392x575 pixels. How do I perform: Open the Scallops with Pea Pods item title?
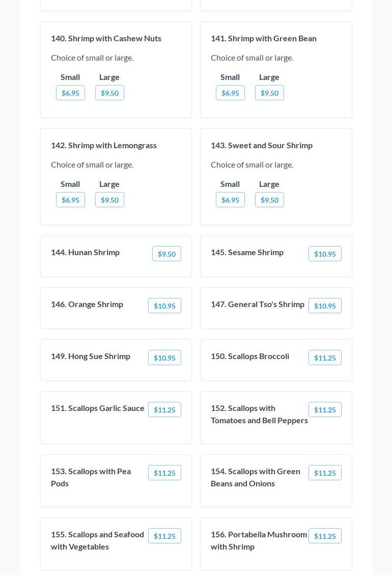[x=91, y=477]
